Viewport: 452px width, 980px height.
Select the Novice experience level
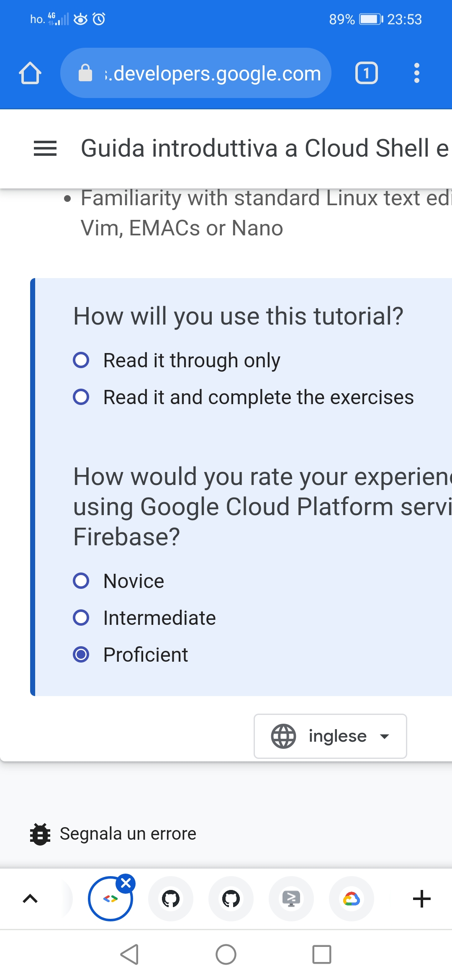81,581
